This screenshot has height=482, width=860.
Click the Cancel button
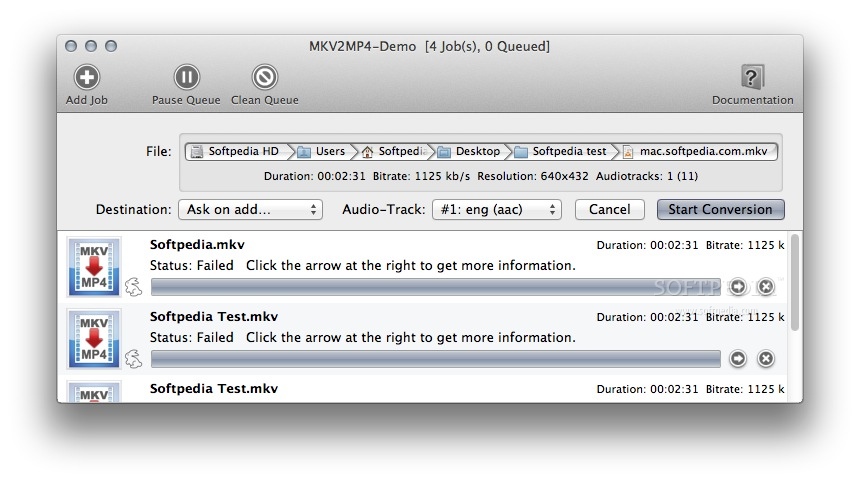(x=609, y=209)
